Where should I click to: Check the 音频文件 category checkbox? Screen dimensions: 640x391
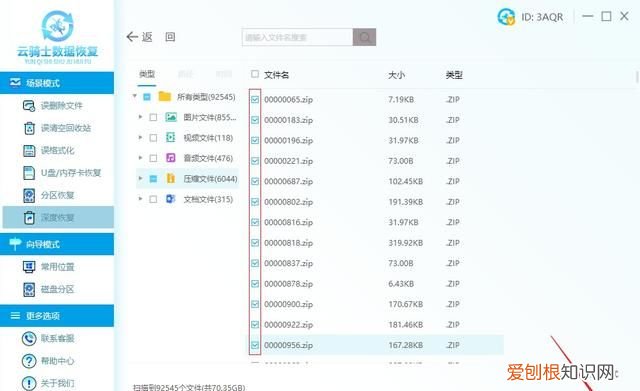click(x=153, y=158)
